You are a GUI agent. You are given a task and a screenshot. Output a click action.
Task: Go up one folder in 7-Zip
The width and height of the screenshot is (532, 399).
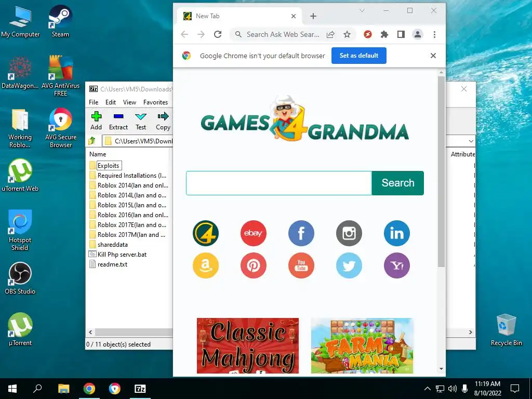coord(92,140)
